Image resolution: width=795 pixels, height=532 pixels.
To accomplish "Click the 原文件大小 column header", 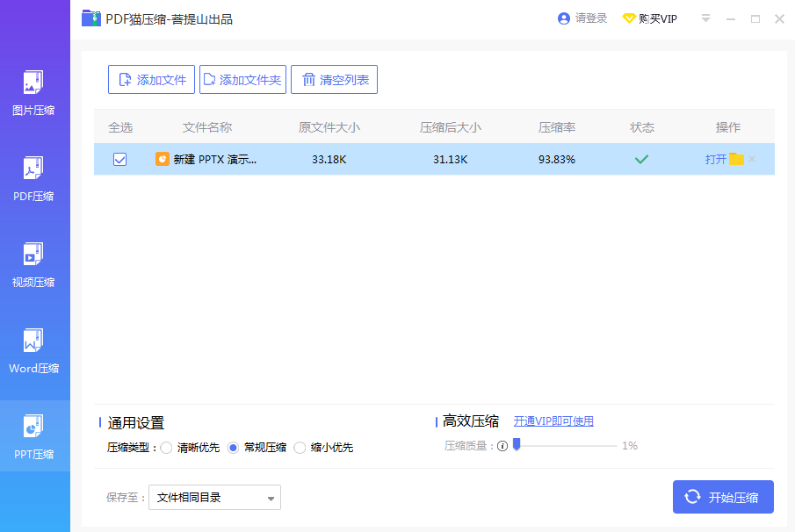I will 329,127.
